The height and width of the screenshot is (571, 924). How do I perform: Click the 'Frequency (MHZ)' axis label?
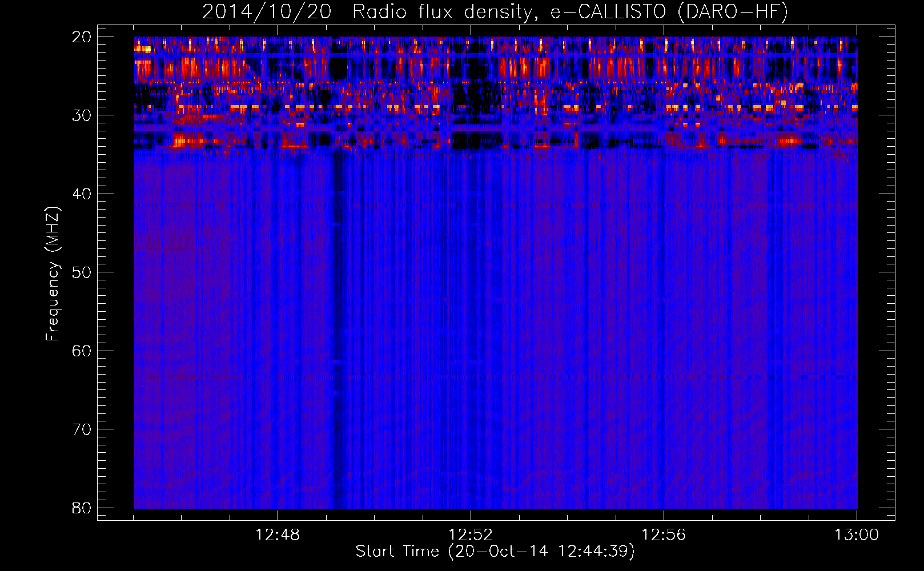(x=53, y=274)
